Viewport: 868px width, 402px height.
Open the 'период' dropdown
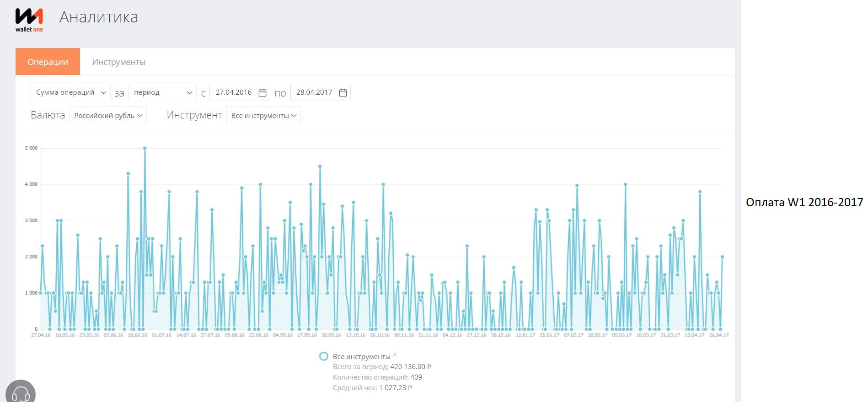[x=162, y=92]
